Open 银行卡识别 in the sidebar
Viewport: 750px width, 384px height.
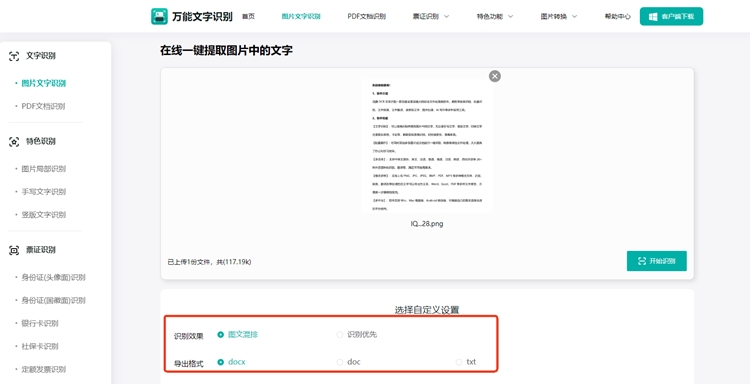click(40, 323)
